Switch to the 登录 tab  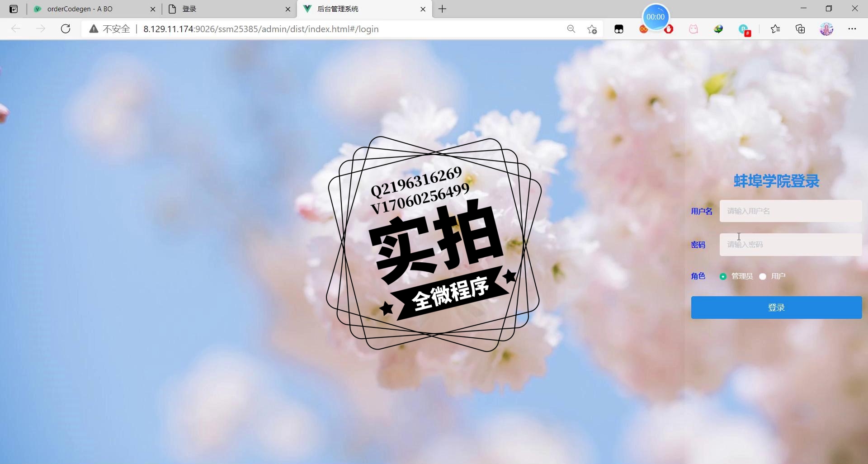(x=229, y=9)
